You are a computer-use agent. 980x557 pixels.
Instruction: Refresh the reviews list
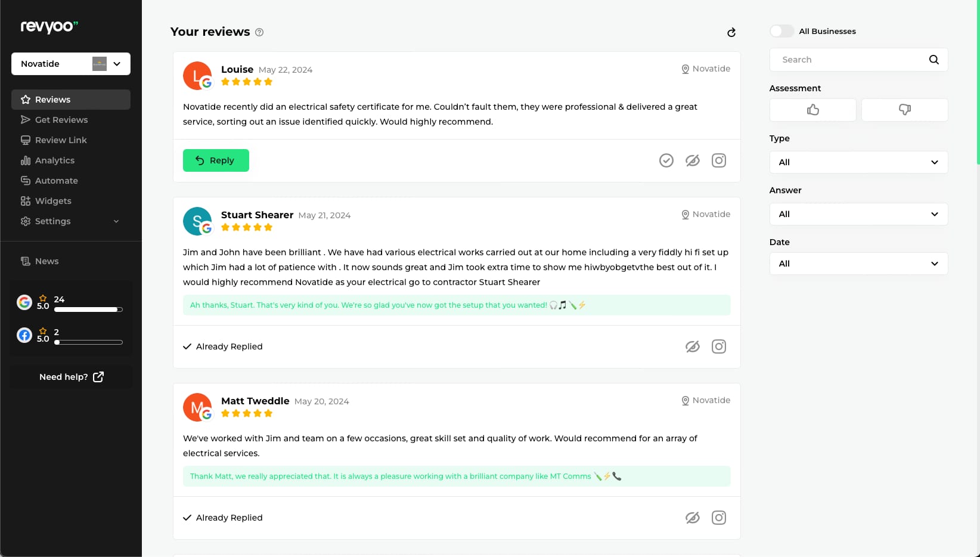click(x=731, y=32)
